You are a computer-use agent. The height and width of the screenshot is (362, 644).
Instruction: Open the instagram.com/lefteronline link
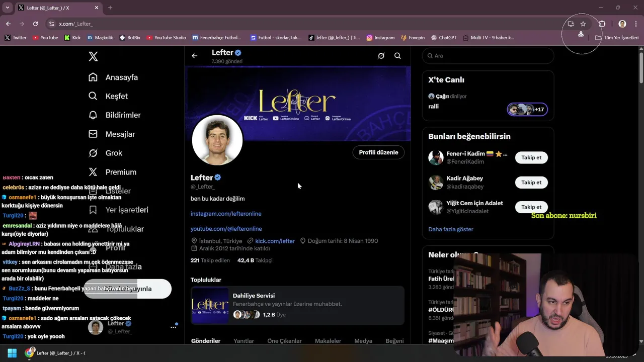(226, 214)
